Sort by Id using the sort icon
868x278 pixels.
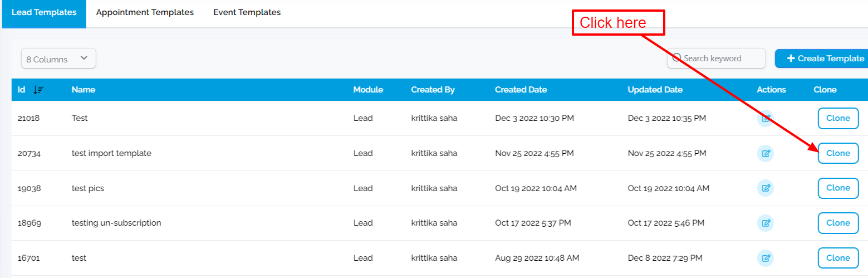tap(38, 90)
